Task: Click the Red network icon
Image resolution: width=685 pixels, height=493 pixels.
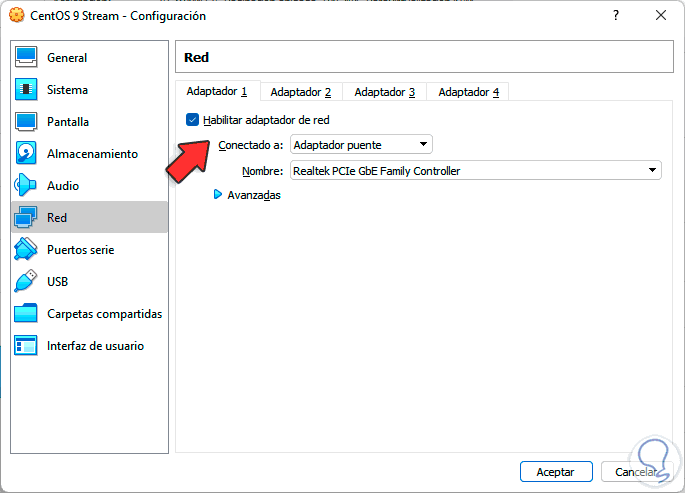Action: coord(27,218)
